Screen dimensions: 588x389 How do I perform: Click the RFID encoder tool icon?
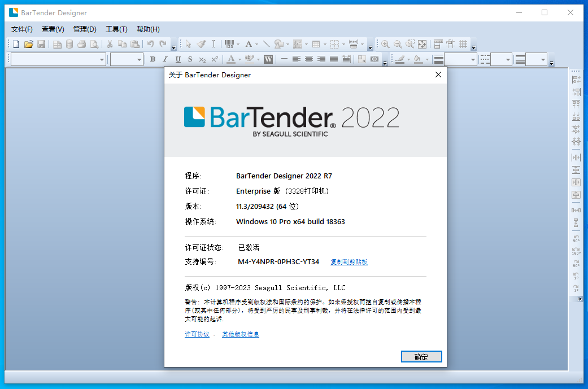354,44
